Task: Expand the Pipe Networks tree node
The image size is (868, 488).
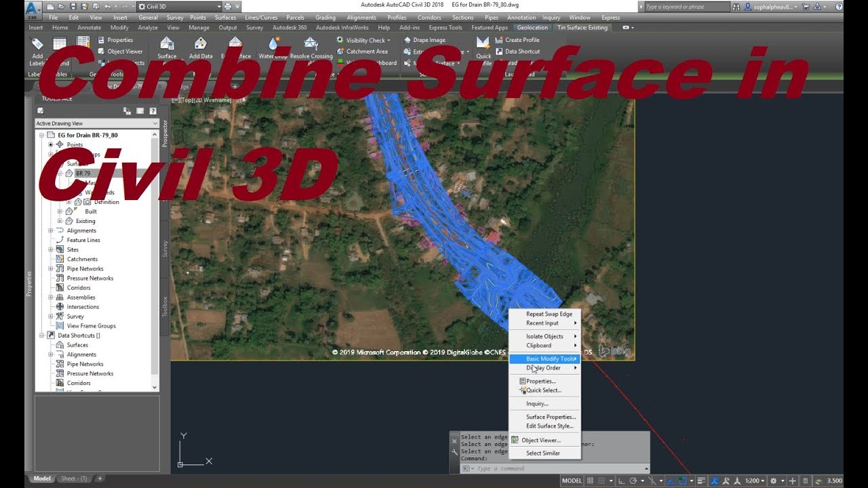Action: (50, 268)
